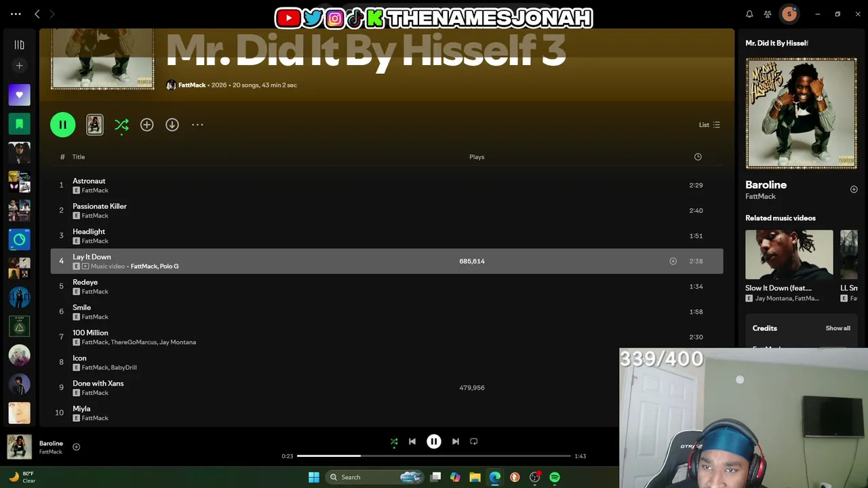Open the album preview thumbnail beside pause button
The image size is (868, 488).
[95, 125]
